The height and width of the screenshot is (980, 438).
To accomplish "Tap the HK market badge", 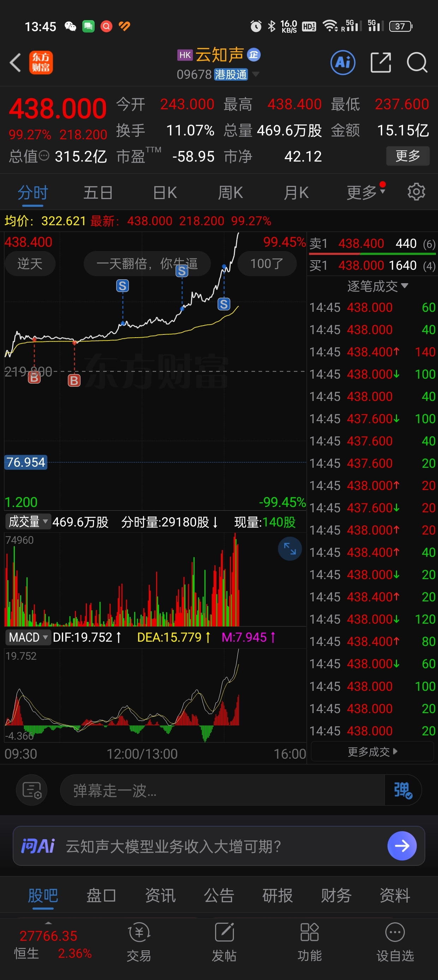I will tap(185, 55).
